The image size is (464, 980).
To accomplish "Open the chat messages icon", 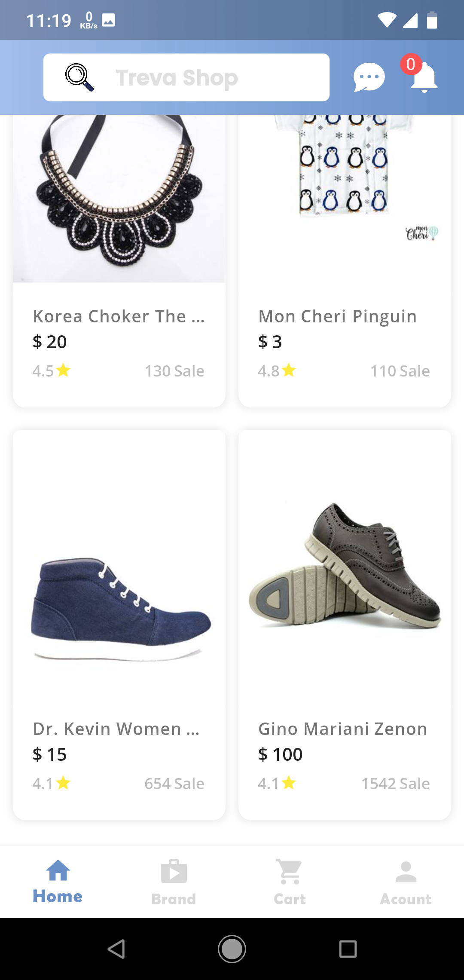I will click(x=368, y=77).
